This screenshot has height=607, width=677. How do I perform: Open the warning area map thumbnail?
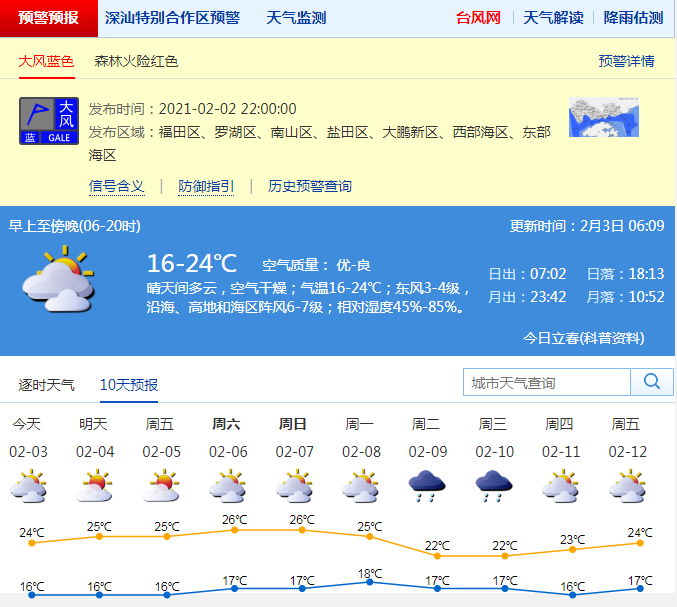(603, 117)
